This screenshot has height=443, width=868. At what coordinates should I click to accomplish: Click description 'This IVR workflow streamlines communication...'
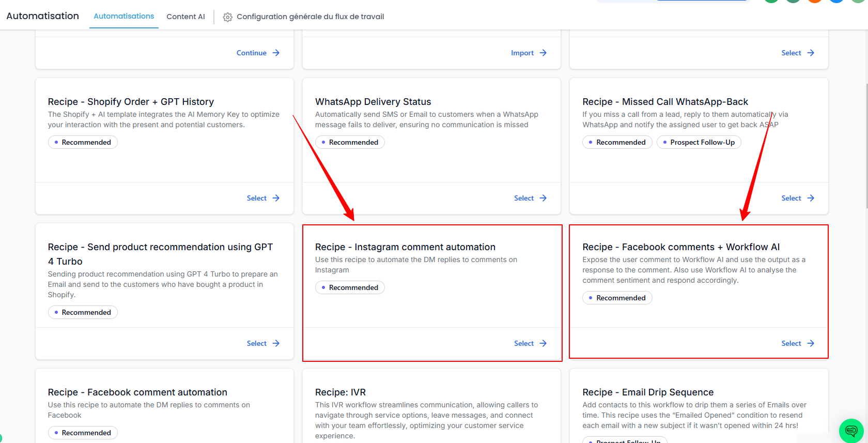[x=426, y=420]
